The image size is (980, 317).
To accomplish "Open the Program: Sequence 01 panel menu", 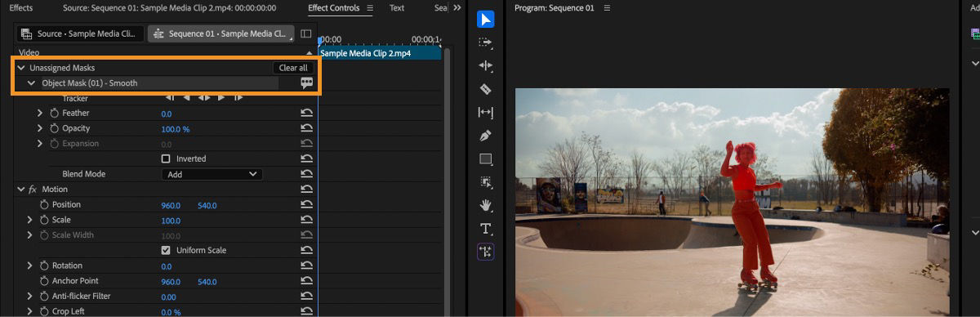I will coord(607,8).
